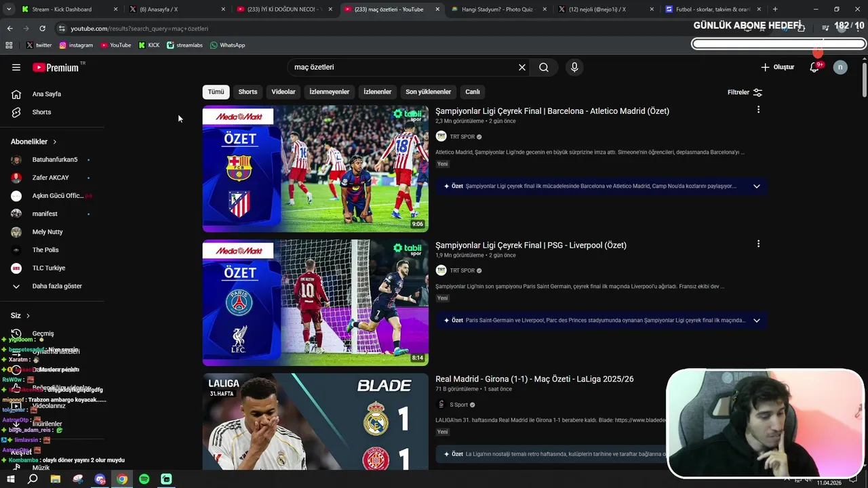Image resolution: width=868 pixels, height=488 pixels.
Task: Open S Sport channel link
Action: (x=459, y=405)
